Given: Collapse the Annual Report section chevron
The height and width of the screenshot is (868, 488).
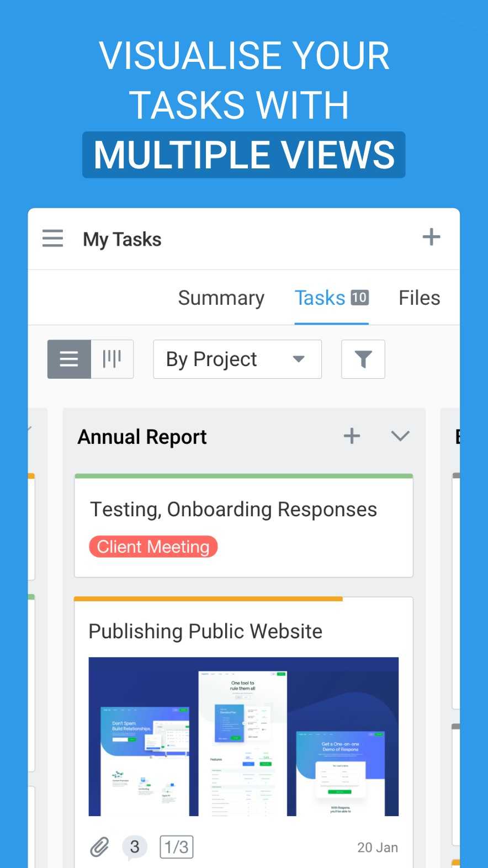Looking at the screenshot, I should pyautogui.click(x=400, y=436).
